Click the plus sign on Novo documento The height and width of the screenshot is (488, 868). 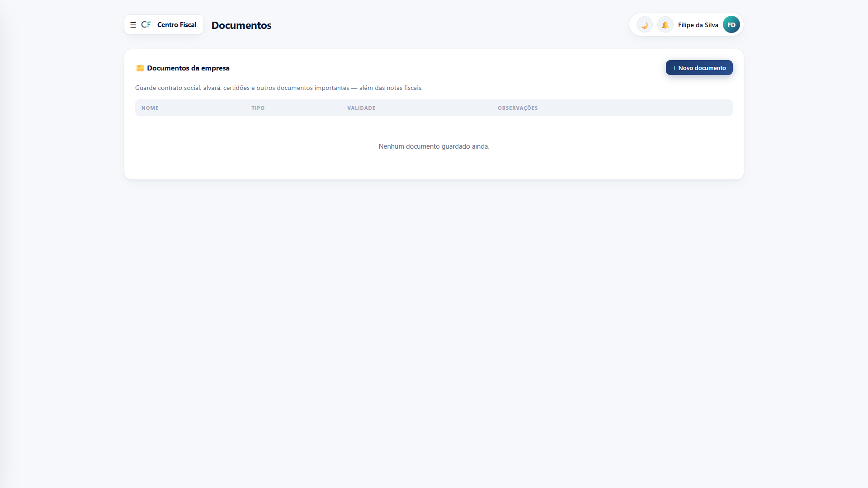tap(675, 68)
